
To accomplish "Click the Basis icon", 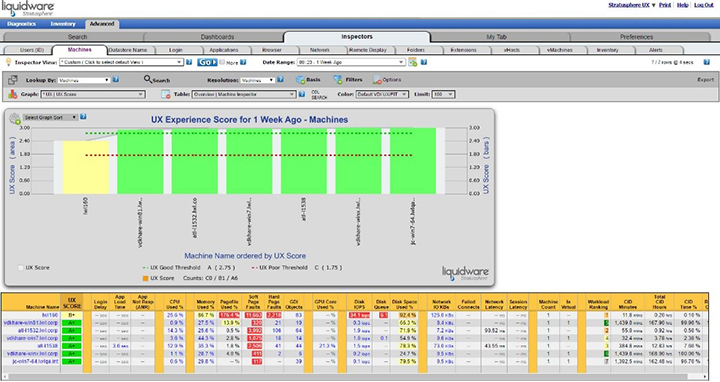I will (x=300, y=80).
